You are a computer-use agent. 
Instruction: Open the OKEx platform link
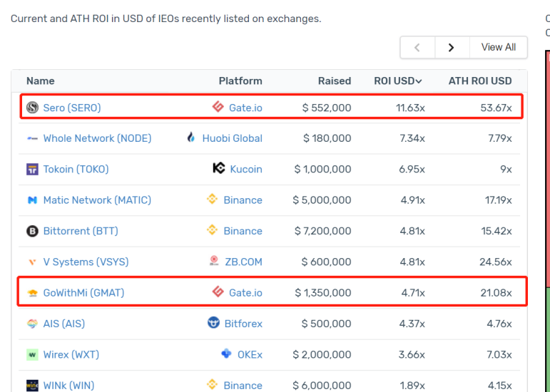[x=250, y=354]
